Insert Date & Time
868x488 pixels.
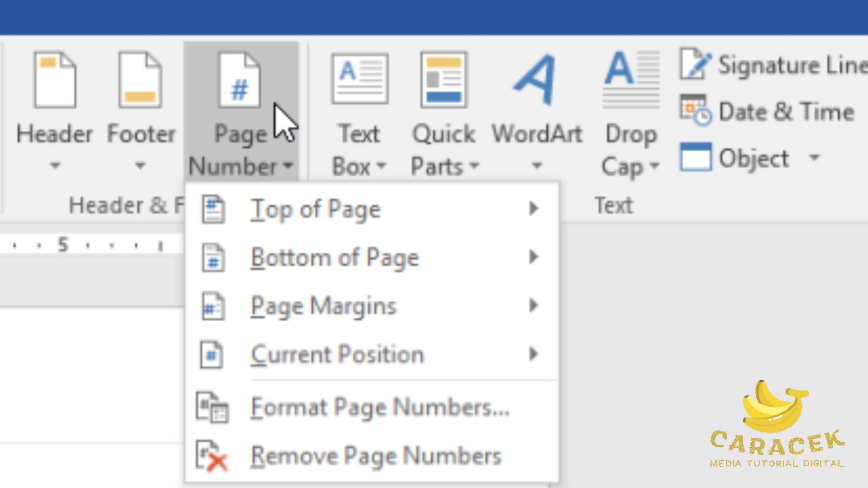[786, 112]
